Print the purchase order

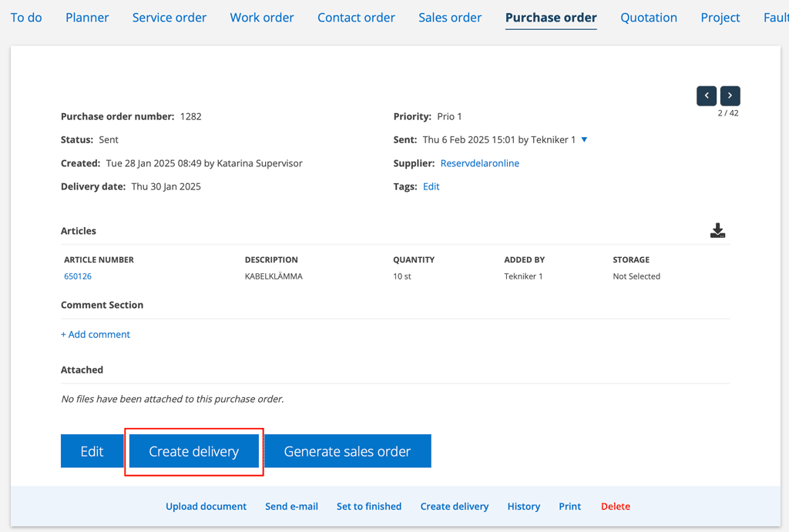click(x=569, y=507)
